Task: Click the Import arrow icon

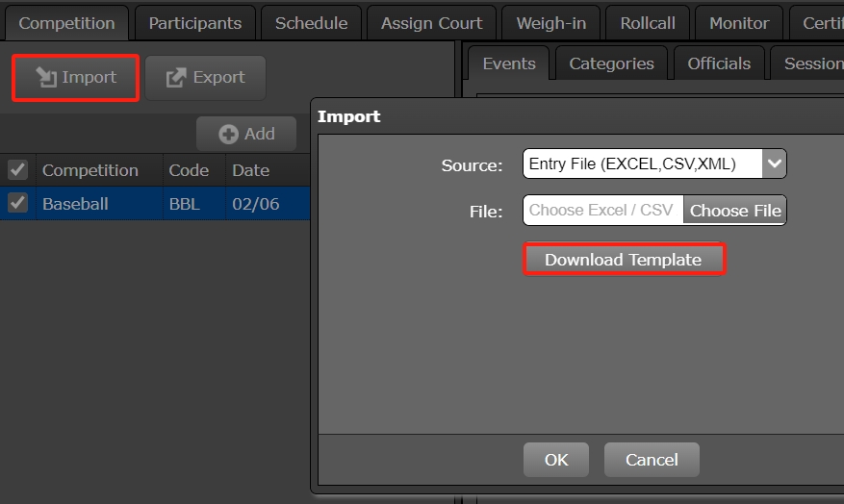Action: pos(45,78)
